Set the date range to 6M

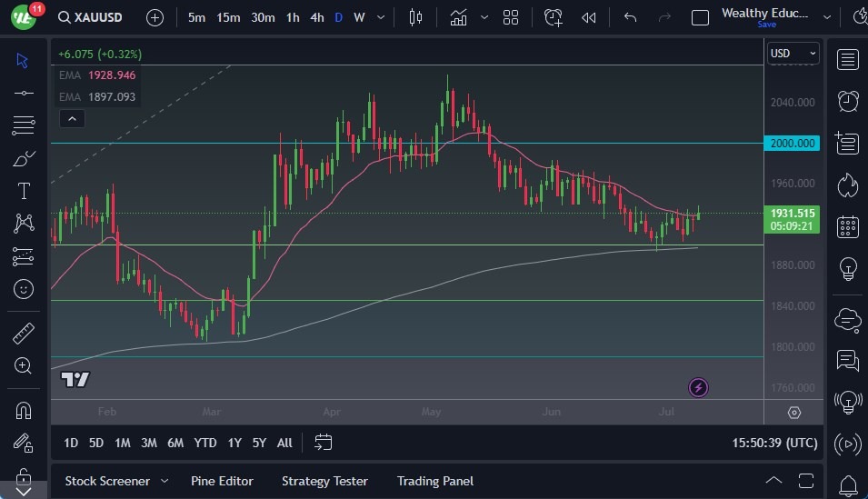click(x=175, y=443)
